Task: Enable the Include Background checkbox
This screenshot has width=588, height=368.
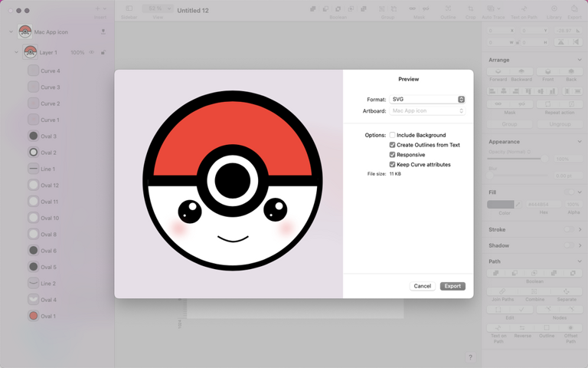Action: click(392, 135)
